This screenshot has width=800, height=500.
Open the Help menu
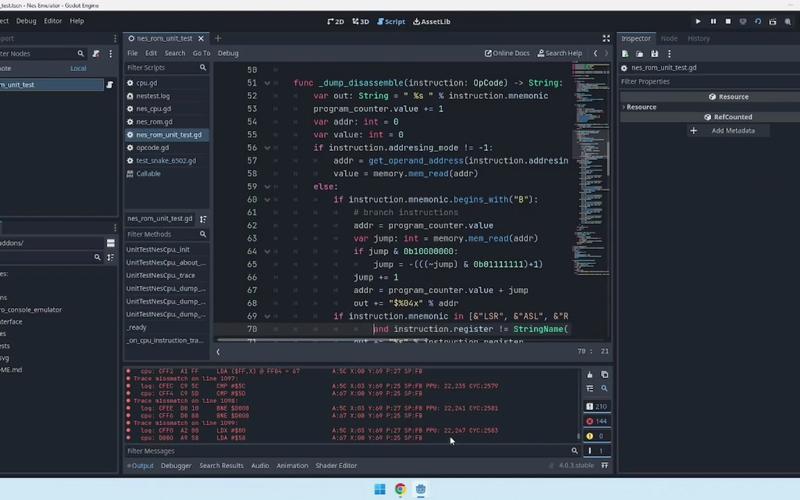tap(77, 21)
